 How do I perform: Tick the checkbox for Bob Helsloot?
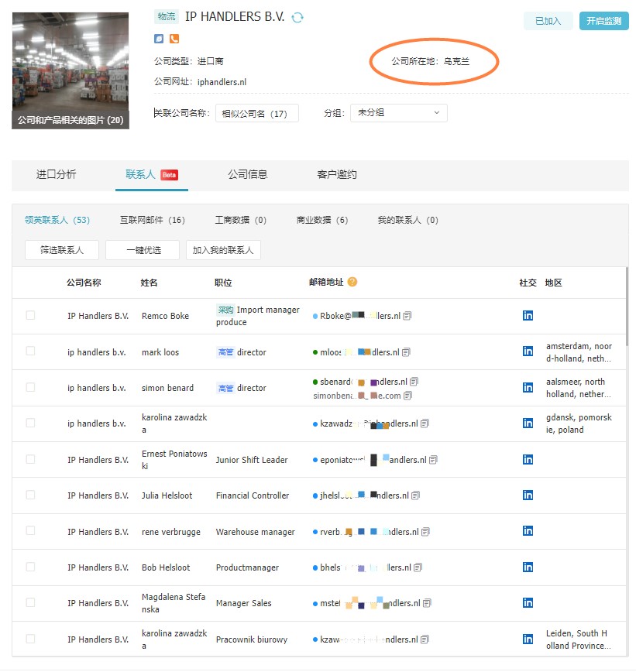click(30, 567)
